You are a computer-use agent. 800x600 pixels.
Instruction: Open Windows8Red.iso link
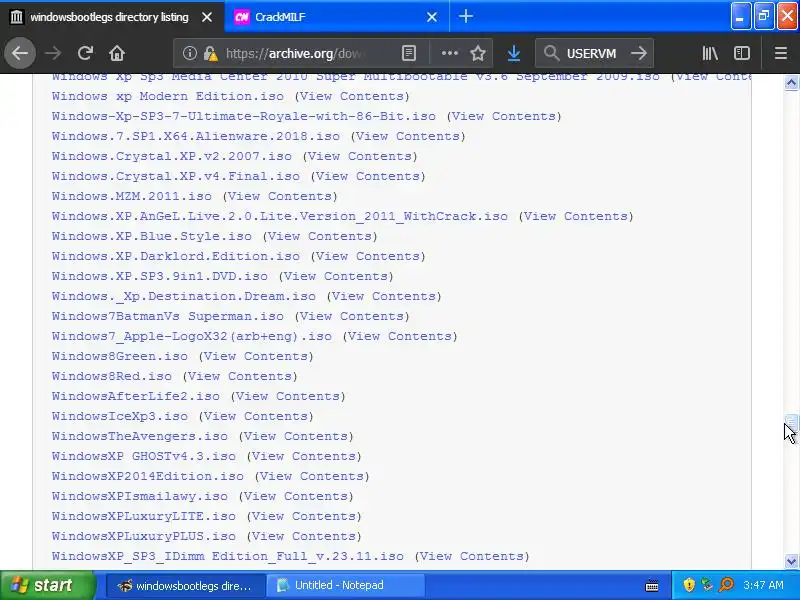(x=112, y=376)
